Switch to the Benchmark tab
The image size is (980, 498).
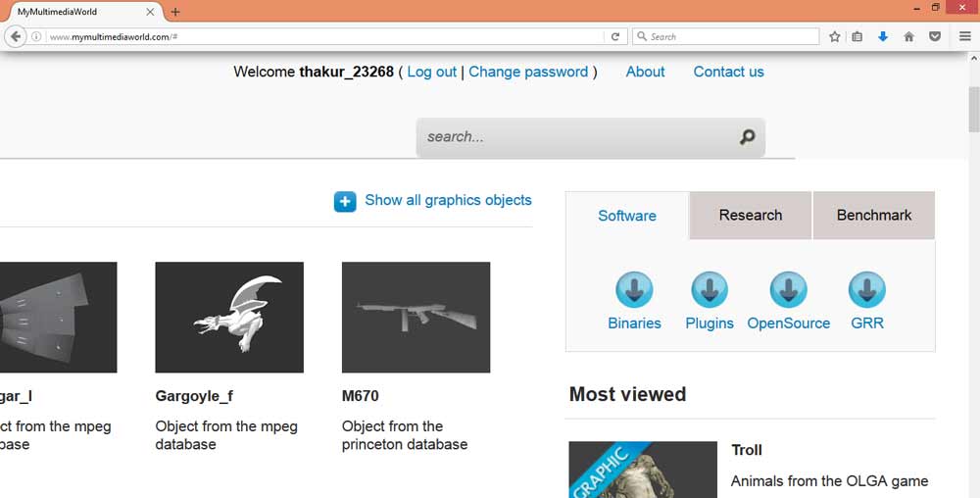click(x=874, y=216)
